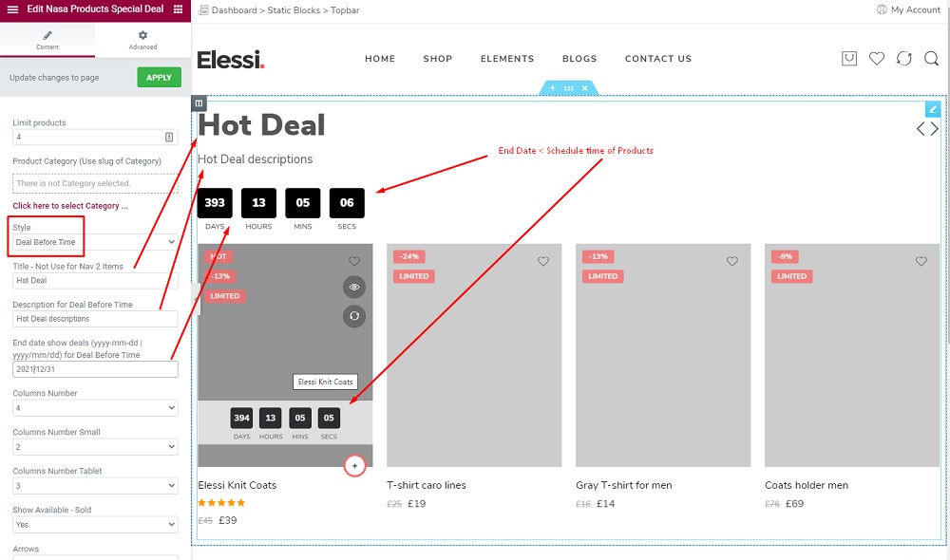Add T-shirt caro lines to wishlist
950x560 pixels.
pyautogui.click(x=542, y=261)
